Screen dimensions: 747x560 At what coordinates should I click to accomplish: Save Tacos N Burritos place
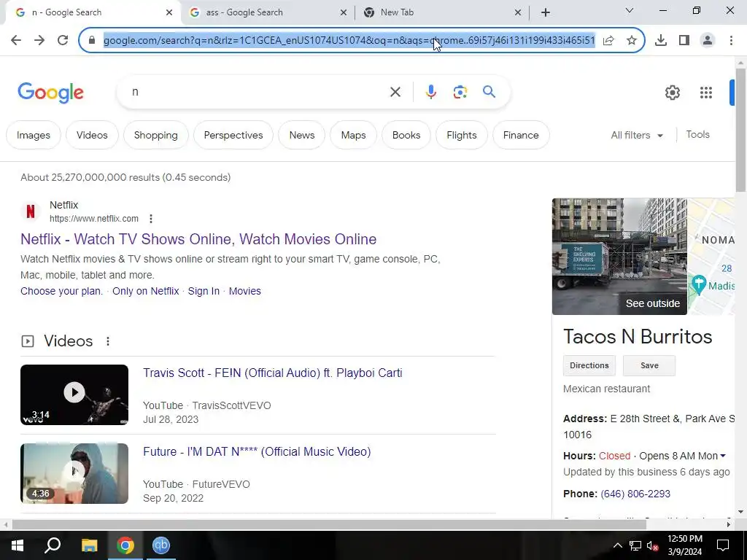click(649, 366)
